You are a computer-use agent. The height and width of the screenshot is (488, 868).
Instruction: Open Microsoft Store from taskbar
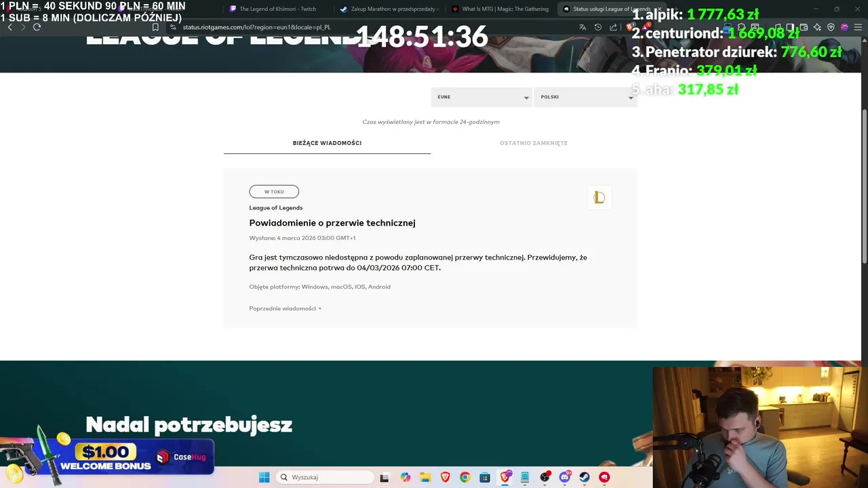[x=485, y=477]
